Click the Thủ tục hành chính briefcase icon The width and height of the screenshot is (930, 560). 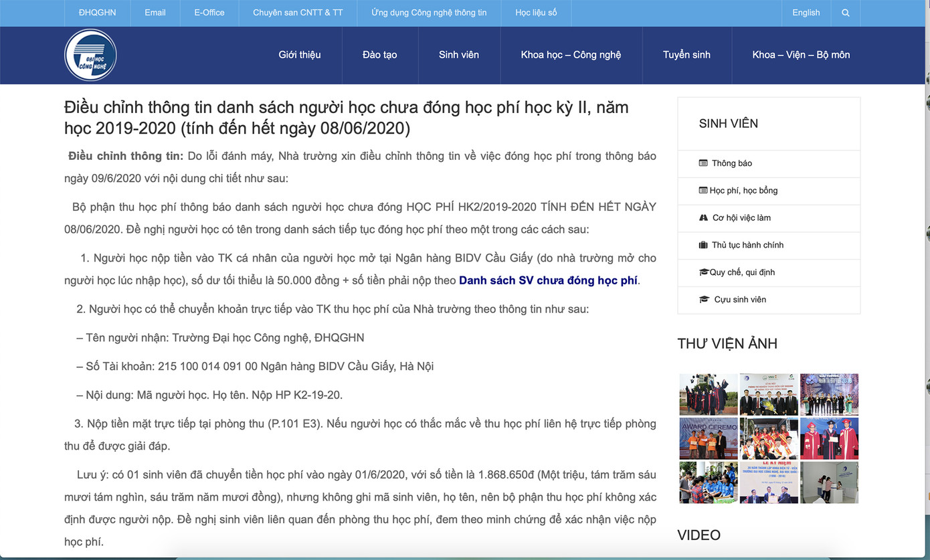(x=703, y=245)
